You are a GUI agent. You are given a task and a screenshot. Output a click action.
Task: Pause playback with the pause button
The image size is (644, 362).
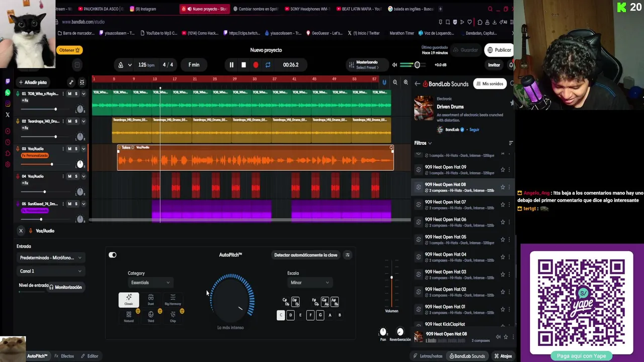tap(231, 65)
